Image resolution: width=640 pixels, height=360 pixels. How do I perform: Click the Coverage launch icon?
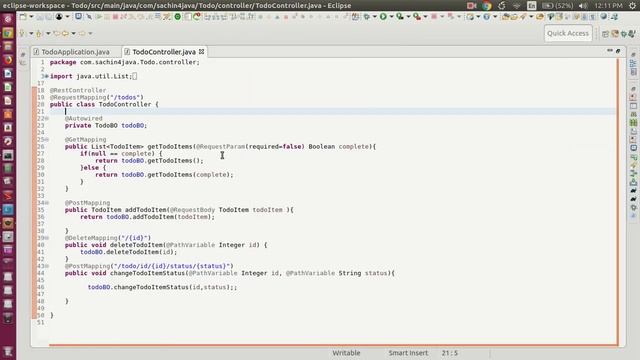pyautogui.click(x=400, y=17)
